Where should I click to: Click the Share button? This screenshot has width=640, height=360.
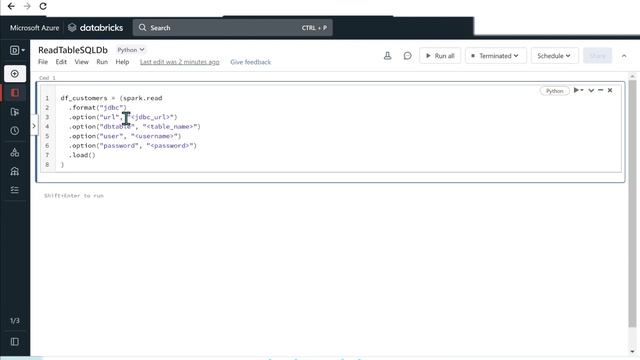598,56
